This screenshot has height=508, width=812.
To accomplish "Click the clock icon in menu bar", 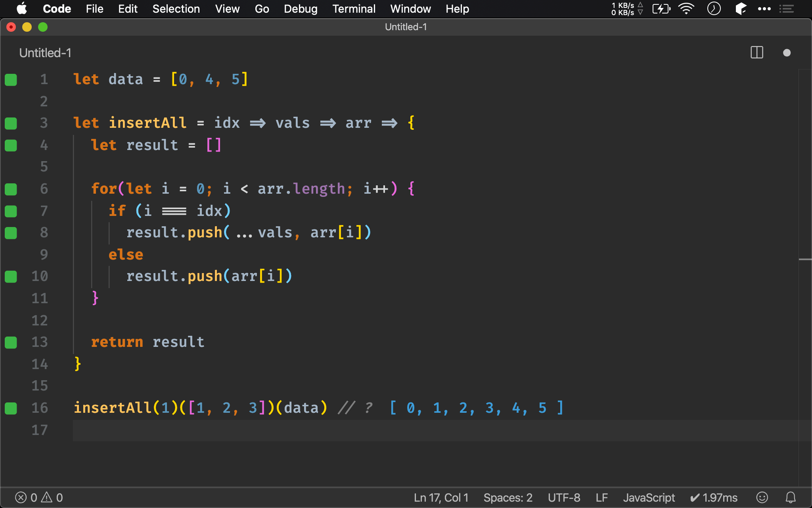I will 714,9.
